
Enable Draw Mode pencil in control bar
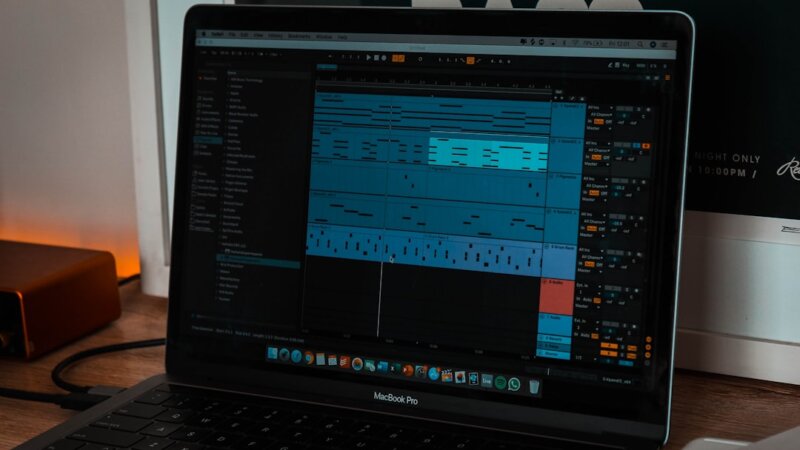click(610, 64)
